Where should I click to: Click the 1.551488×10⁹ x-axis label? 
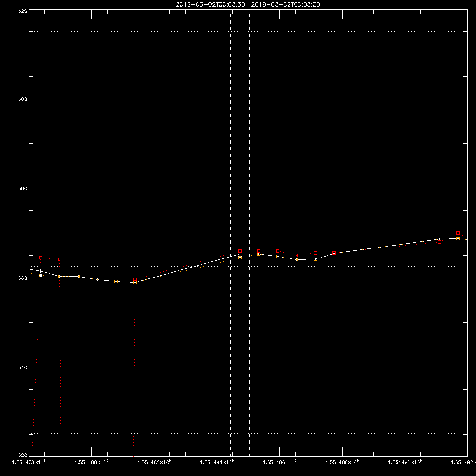click(342, 462)
